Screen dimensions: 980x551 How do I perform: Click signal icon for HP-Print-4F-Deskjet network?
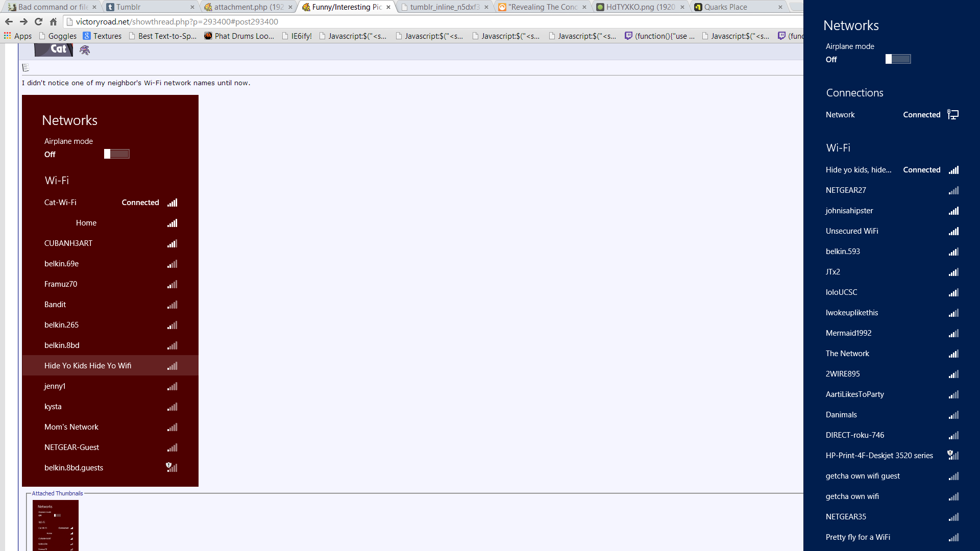953,455
